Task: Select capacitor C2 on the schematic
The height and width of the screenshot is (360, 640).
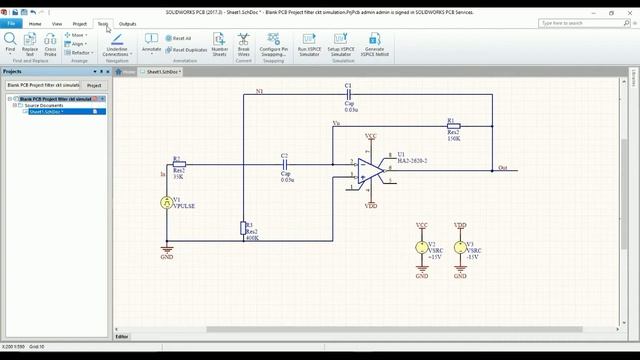Action: coord(285,164)
